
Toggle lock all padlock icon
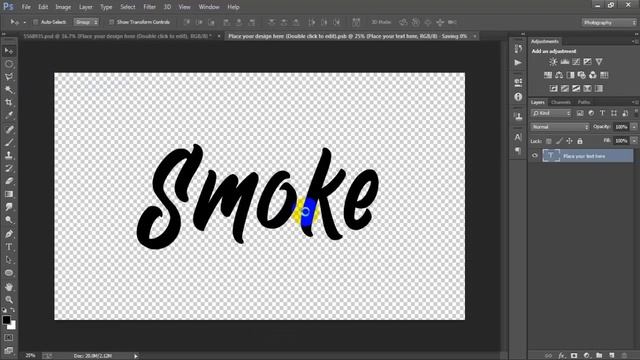pos(580,141)
